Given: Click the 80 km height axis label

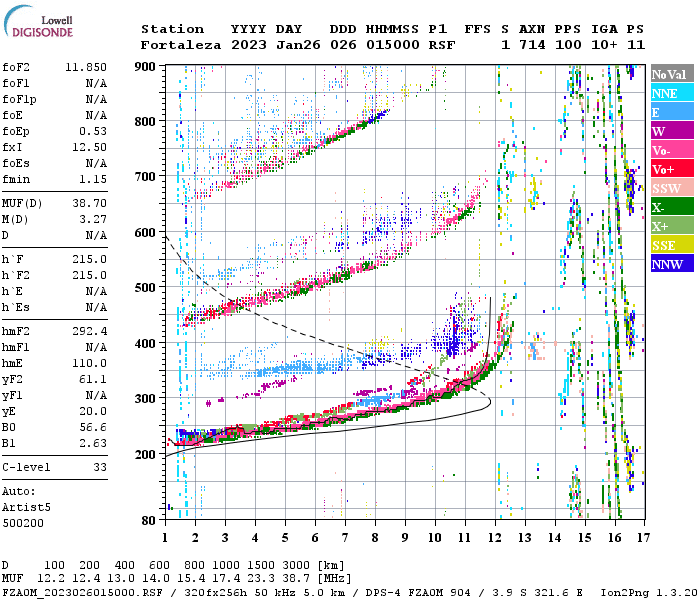Looking at the screenshot, I should coord(149,521).
